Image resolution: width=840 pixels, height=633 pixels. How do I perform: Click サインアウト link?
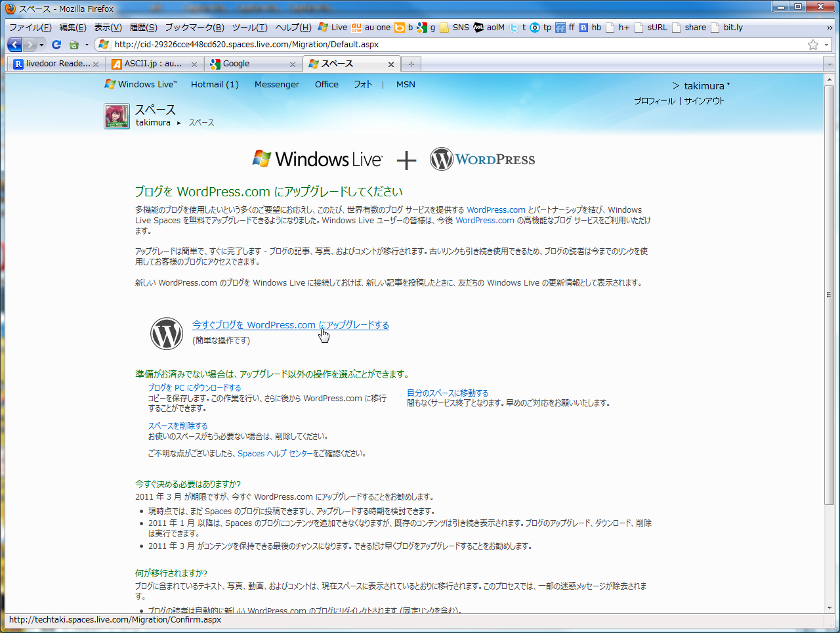(704, 101)
